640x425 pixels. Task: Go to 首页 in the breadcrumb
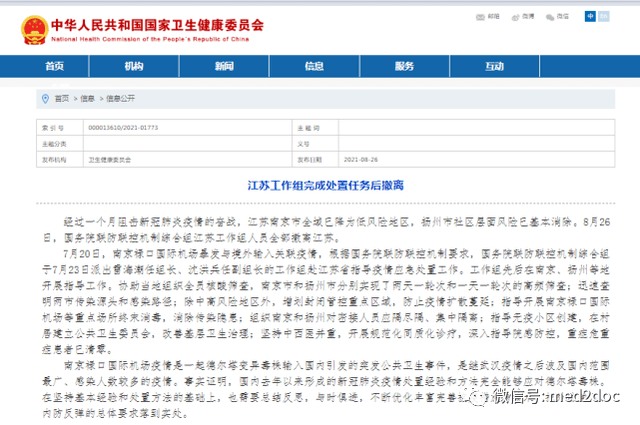[62, 99]
